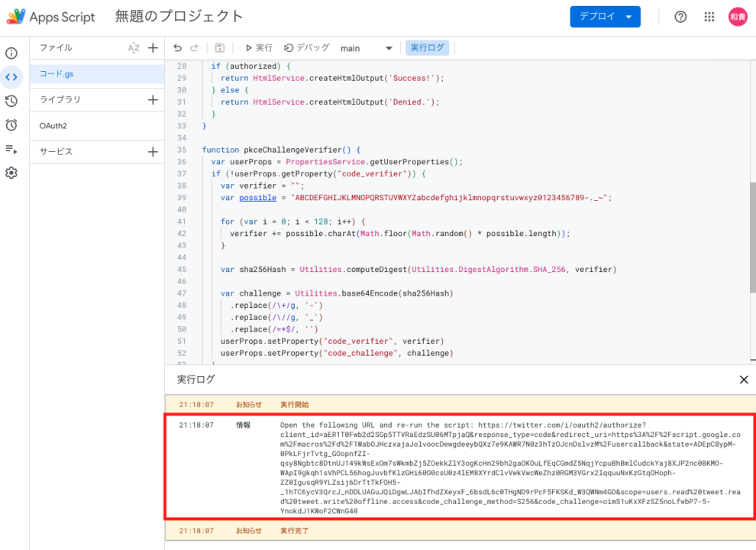This screenshot has width=756, height=550.
Task: View the project revision history
Action: click(11, 101)
